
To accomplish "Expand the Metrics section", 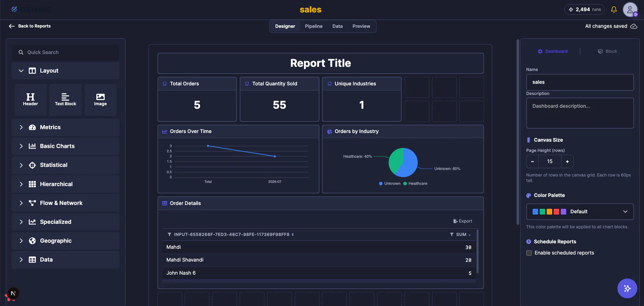I will 65,127.
